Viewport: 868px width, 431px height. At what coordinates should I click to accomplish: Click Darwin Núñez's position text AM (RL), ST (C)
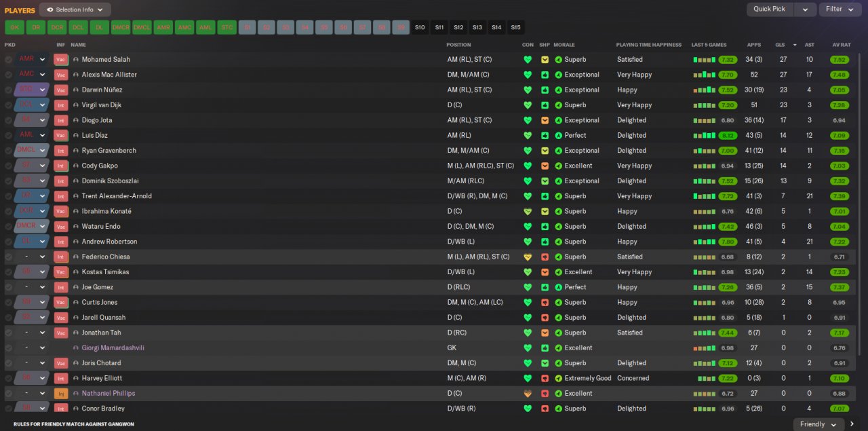(x=469, y=90)
